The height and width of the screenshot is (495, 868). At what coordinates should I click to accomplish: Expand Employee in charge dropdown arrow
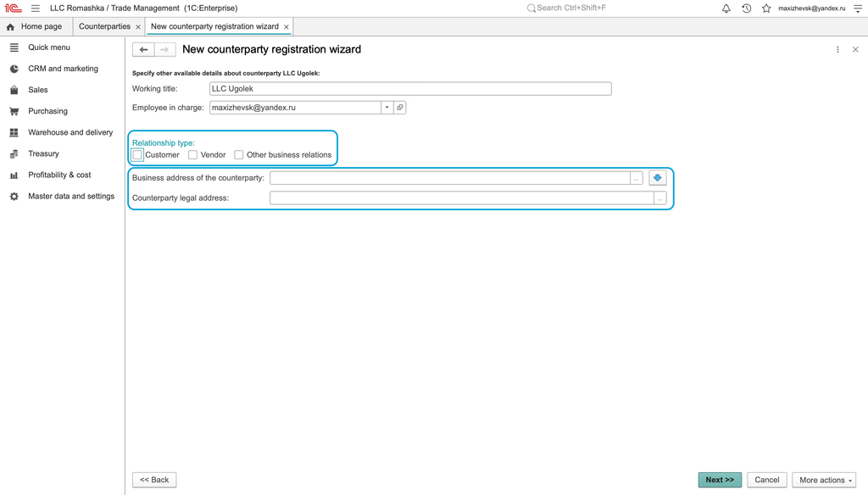[387, 108]
